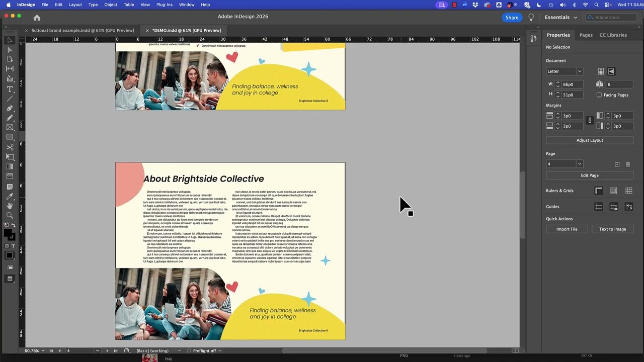Screen dimensions: 644x362
Task: Select the Line tool
Action: coord(10,99)
